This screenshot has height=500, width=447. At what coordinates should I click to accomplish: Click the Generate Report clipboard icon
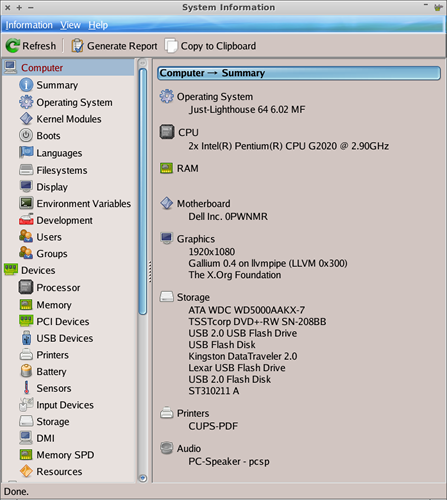[77, 46]
